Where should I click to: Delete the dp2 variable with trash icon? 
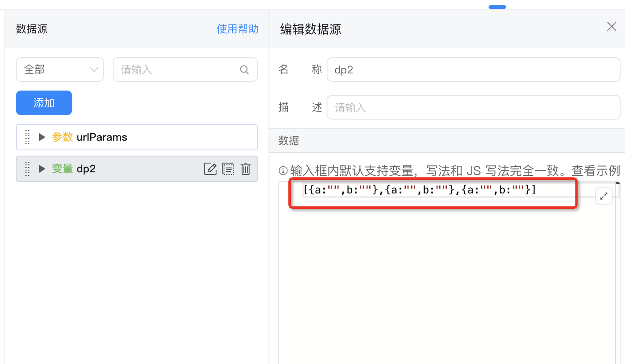click(x=246, y=169)
